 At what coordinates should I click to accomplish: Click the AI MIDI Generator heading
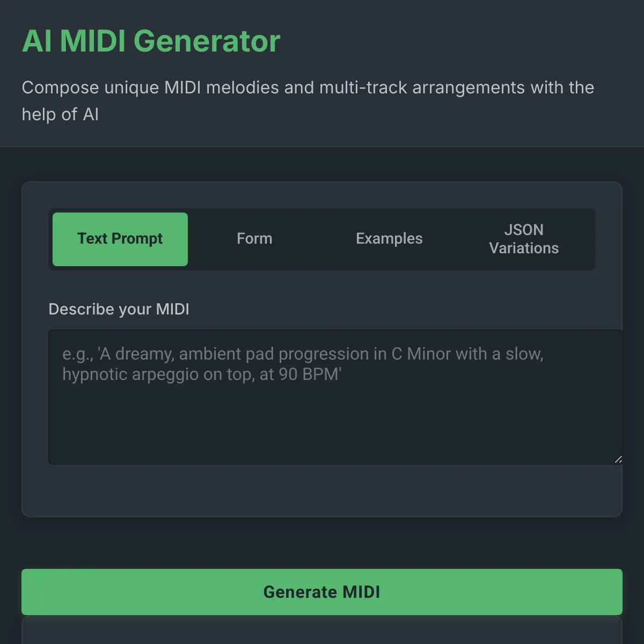click(151, 41)
